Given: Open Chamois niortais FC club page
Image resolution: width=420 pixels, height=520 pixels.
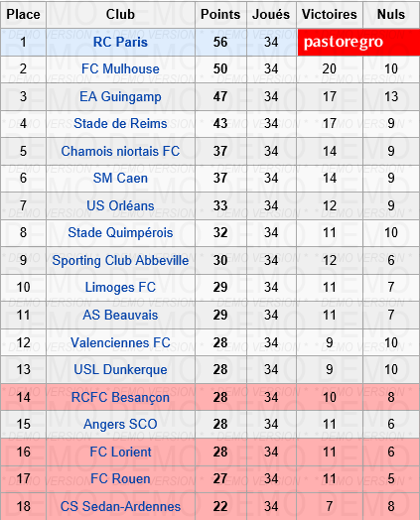Looking at the screenshot, I should [120, 151].
